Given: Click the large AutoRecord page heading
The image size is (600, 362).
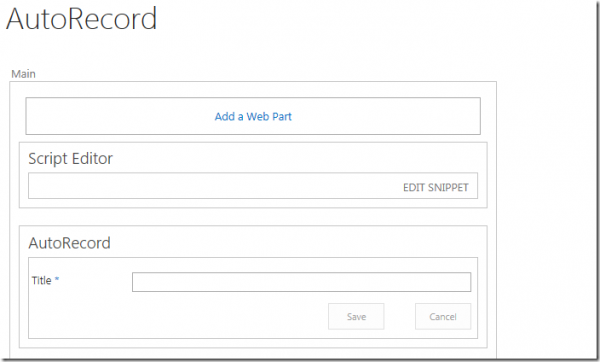Looking at the screenshot, I should [x=82, y=18].
